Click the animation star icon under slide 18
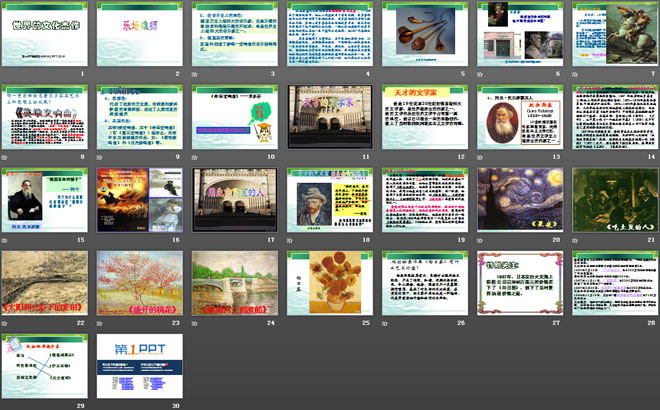660x410 pixels. click(x=290, y=240)
